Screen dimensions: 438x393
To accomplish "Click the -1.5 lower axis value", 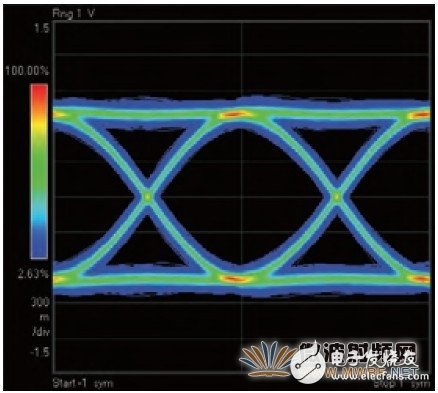I will pyautogui.click(x=40, y=352).
